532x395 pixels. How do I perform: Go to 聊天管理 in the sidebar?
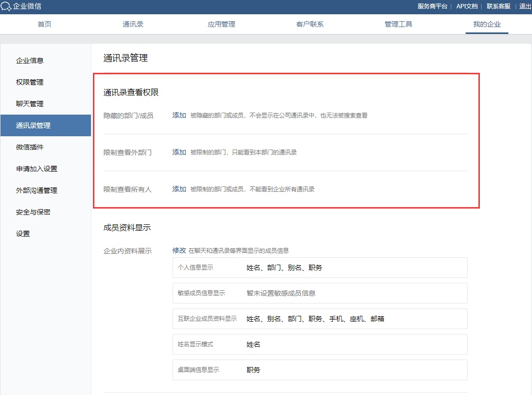(30, 104)
